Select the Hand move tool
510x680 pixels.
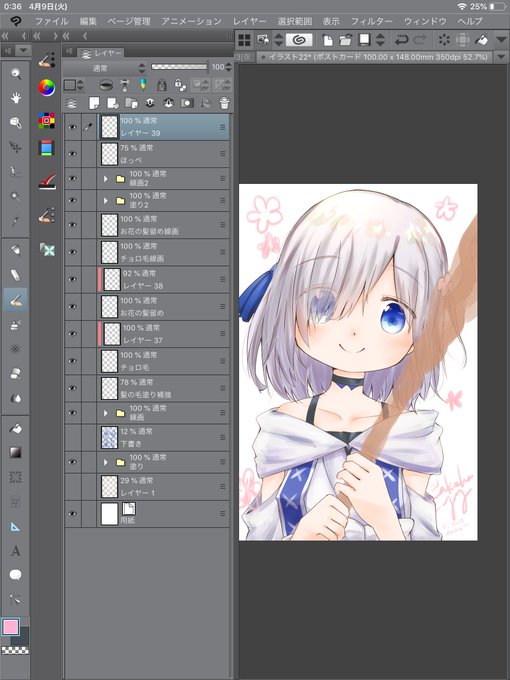pyautogui.click(x=16, y=98)
